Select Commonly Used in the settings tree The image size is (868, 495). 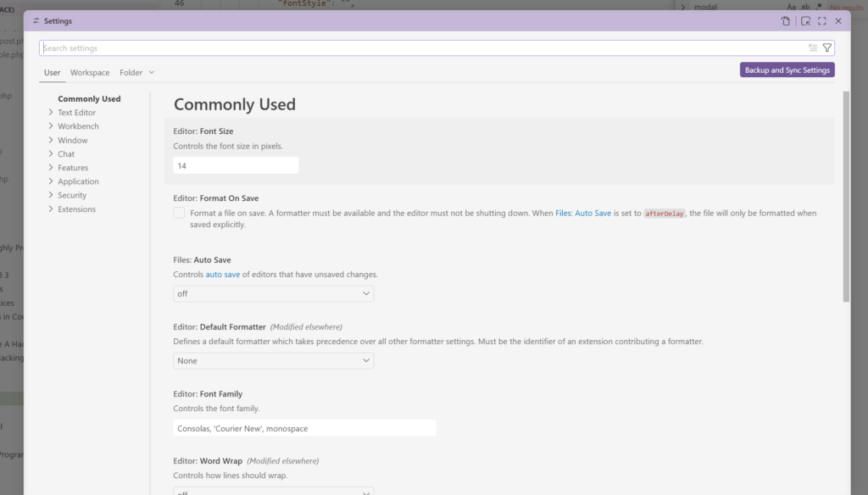pyautogui.click(x=89, y=98)
